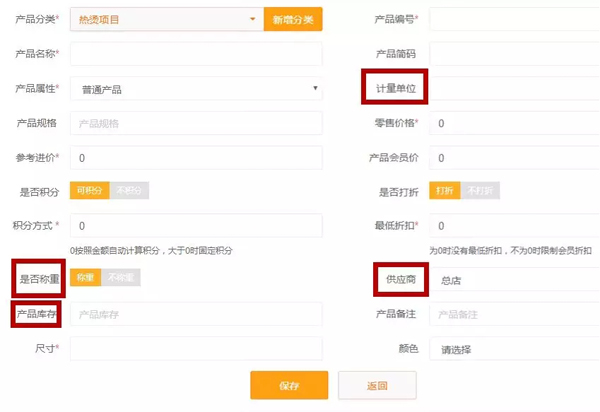The image size is (600, 412).
Task: Expand the 颜色 dropdown showing 请选择
Action: click(515, 350)
